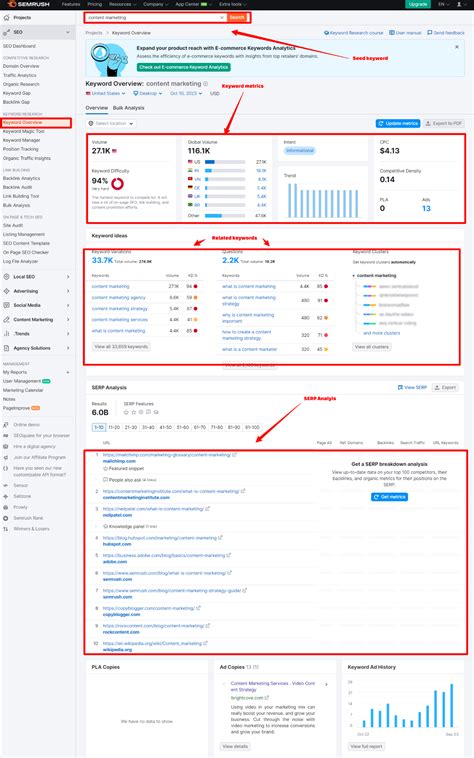Open App Center in top navigation

click(193, 4)
